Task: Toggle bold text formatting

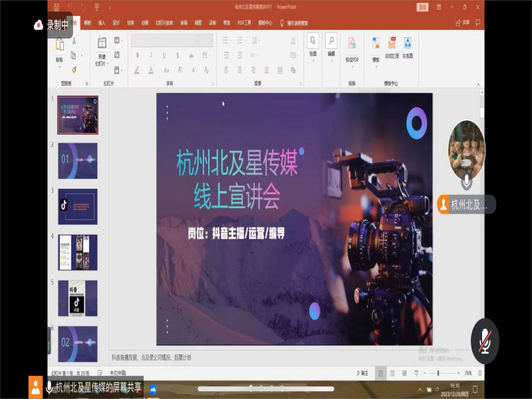Action: click(137, 55)
